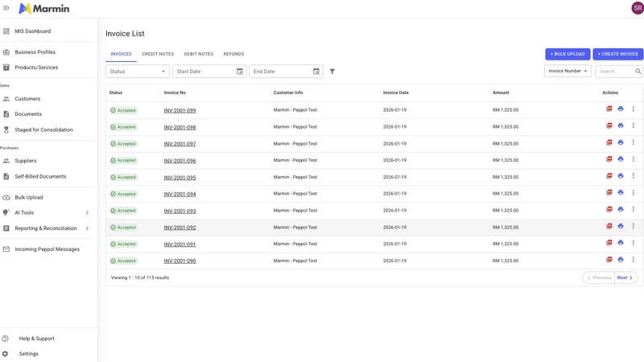
Task: Print invoice INV-2001-099
Action: pos(621,109)
